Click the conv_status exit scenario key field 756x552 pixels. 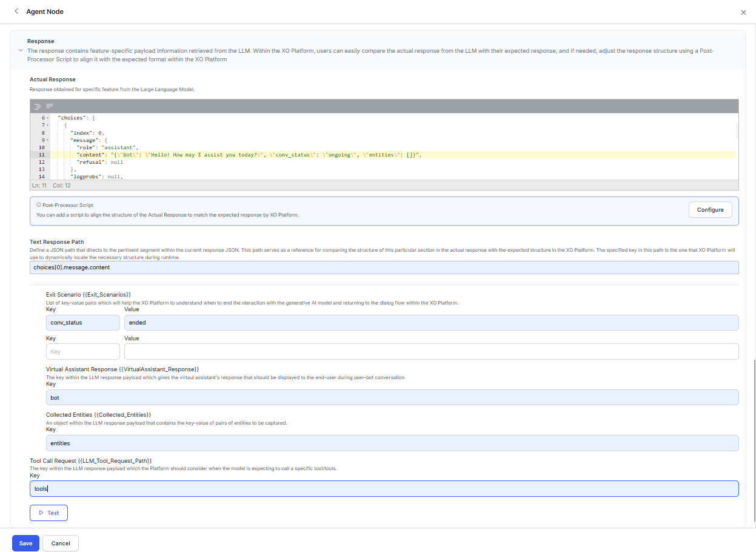coord(83,323)
